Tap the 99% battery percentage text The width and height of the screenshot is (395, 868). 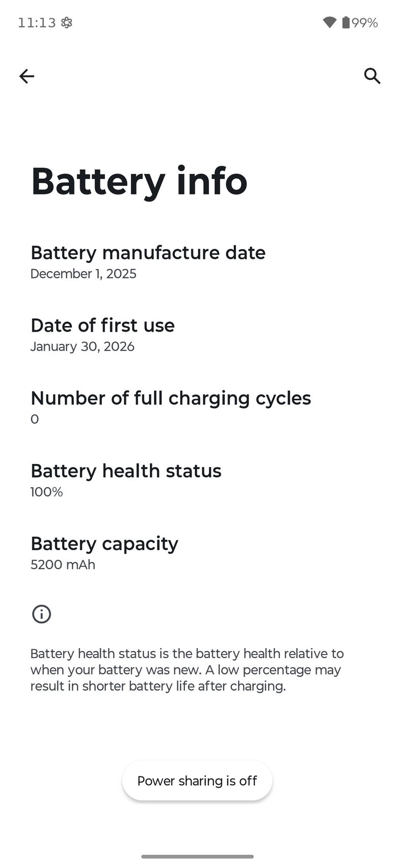point(365,22)
